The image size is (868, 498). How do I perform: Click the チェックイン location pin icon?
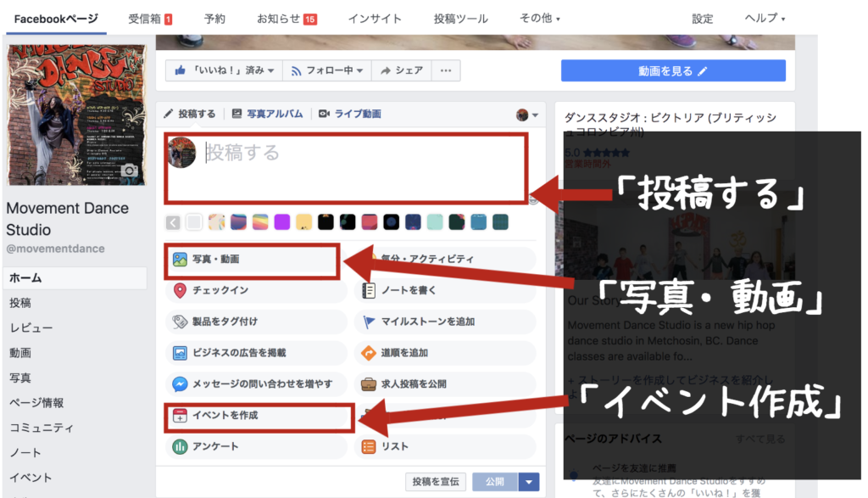pos(180,290)
